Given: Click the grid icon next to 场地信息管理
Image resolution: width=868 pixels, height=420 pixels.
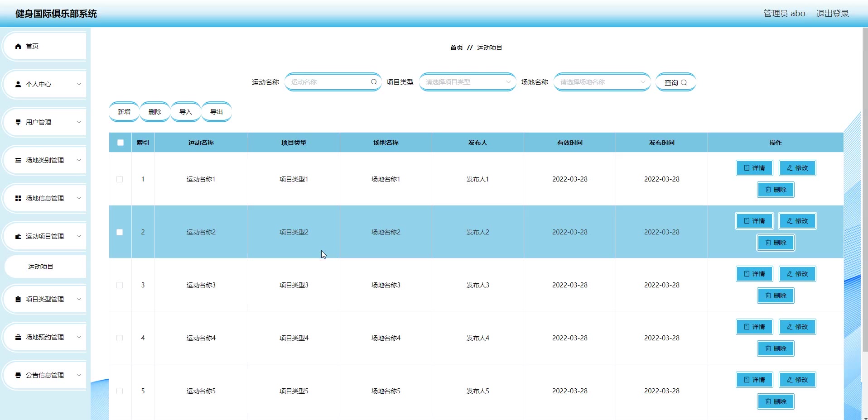Looking at the screenshot, I should (x=18, y=198).
